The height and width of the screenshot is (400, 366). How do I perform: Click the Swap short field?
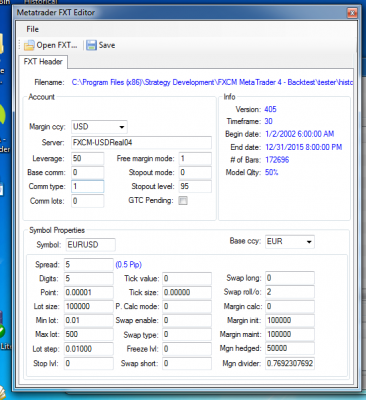coord(187,363)
